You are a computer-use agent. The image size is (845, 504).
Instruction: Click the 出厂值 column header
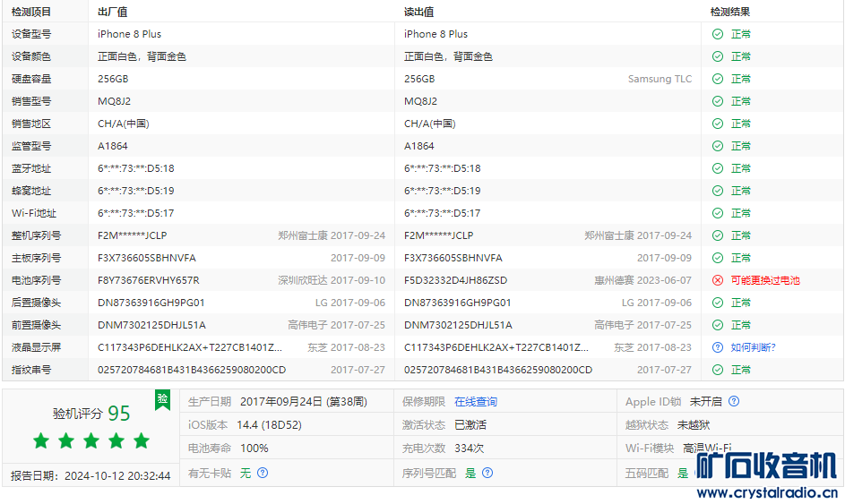coord(113,12)
